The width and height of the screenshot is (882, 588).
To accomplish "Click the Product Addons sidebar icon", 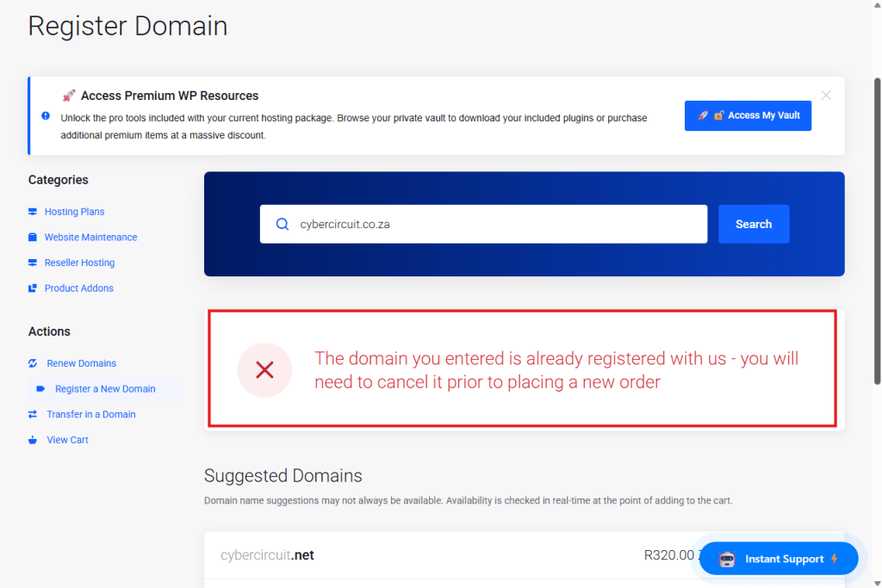I will pyautogui.click(x=33, y=288).
